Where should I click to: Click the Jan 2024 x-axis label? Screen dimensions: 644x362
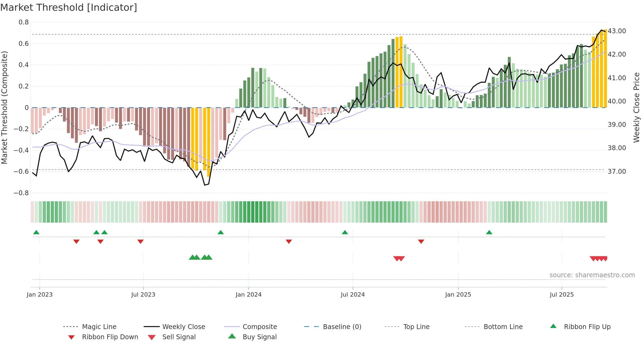249,294
